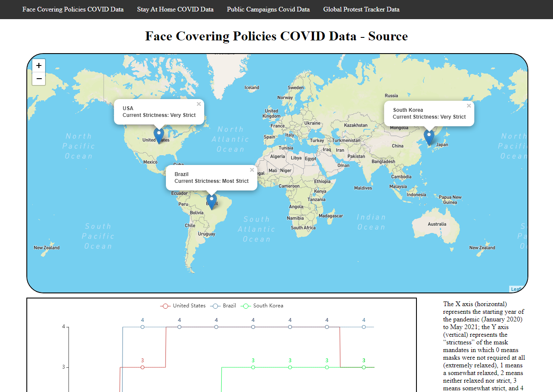Click 'Current Strictness: Very Strict' text in USA popup

point(159,115)
